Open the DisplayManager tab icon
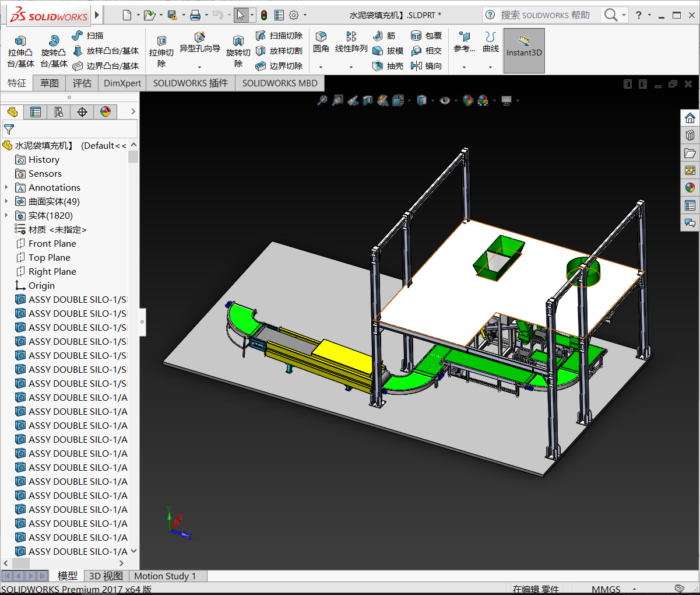The image size is (700, 595). click(105, 112)
